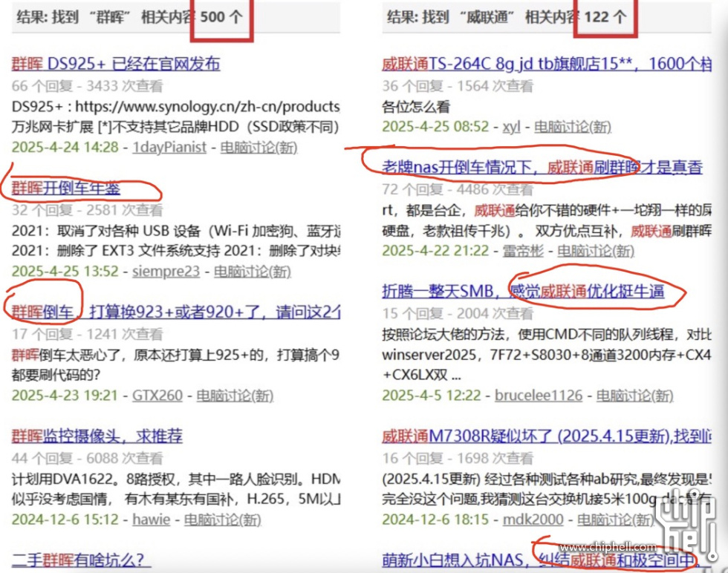Viewport: 728px width, 573px height.
Task: Click the snippet starting 计划用DVA1622
Action: click(x=176, y=479)
